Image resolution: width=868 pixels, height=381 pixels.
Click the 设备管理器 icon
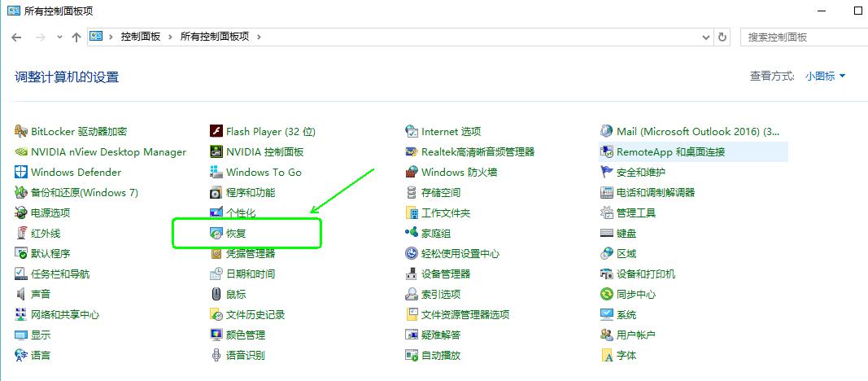[412, 274]
